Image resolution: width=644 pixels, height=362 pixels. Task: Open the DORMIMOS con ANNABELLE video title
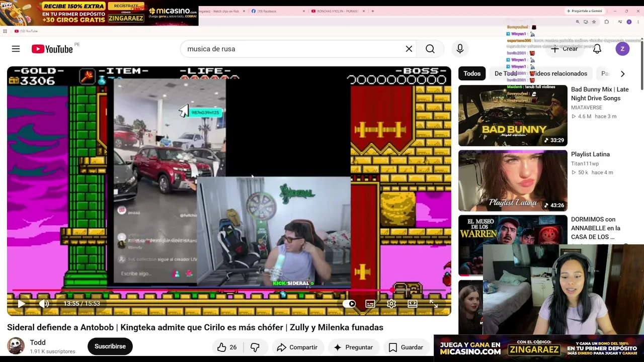coord(596,228)
